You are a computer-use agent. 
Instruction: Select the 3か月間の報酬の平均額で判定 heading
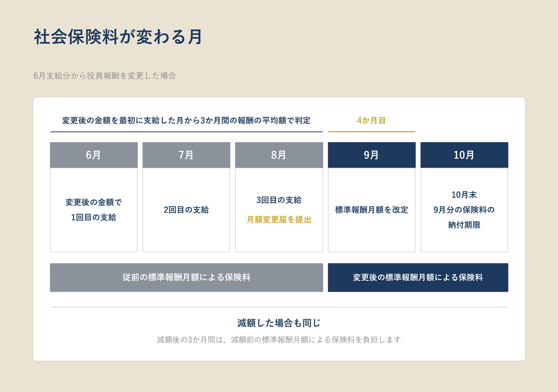tap(186, 120)
